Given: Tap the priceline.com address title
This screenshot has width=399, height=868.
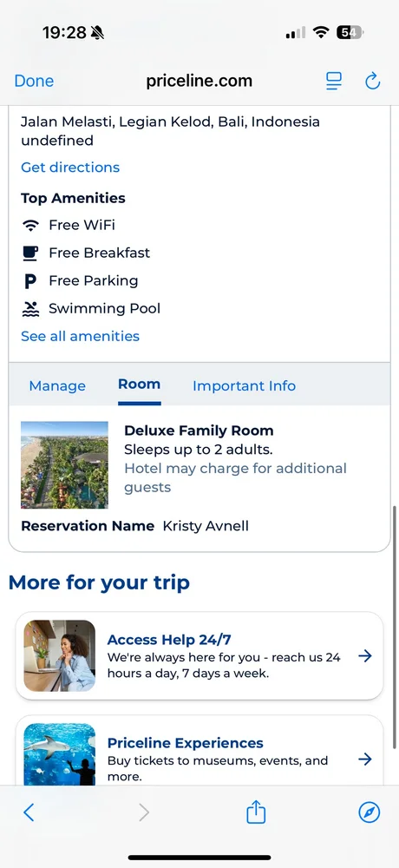Looking at the screenshot, I should point(199,81).
